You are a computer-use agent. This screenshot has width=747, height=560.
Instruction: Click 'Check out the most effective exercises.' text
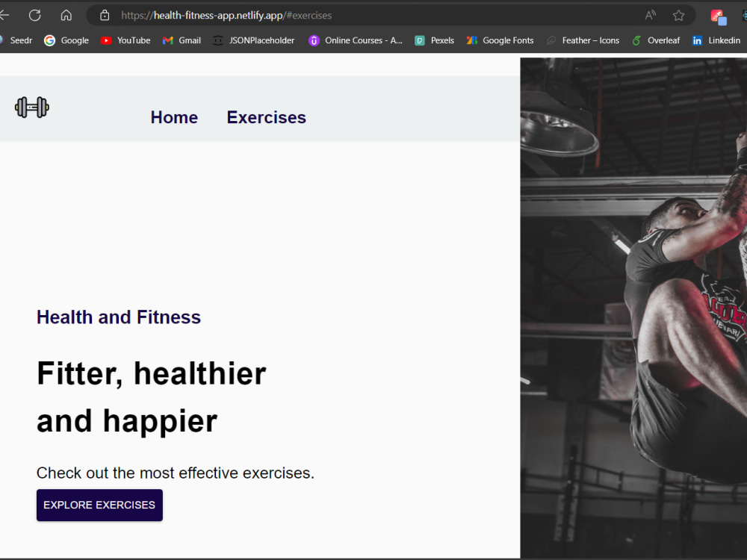pyautogui.click(x=176, y=473)
